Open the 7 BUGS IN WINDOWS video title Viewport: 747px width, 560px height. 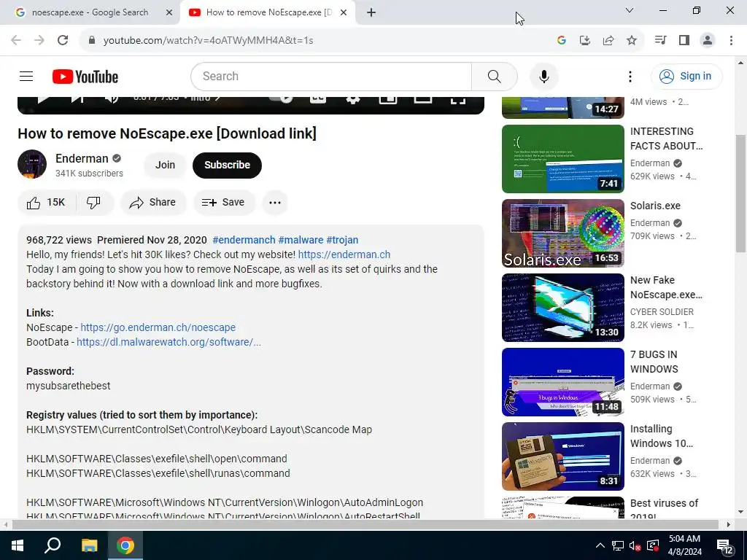[x=654, y=362]
